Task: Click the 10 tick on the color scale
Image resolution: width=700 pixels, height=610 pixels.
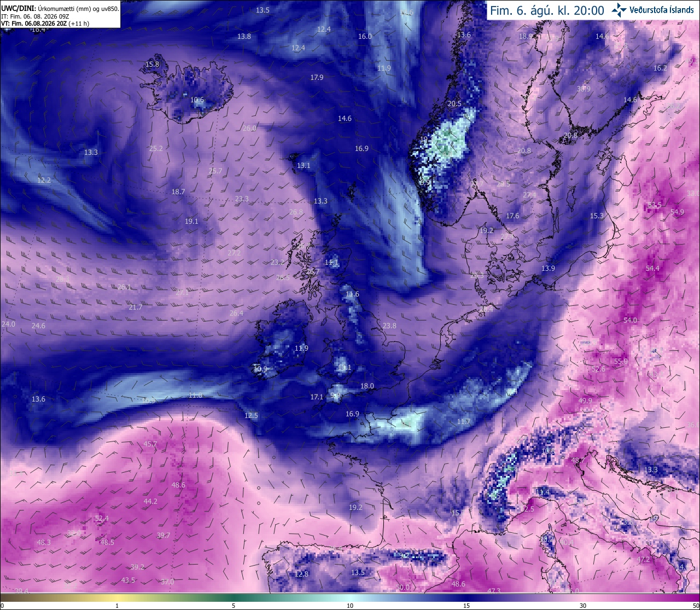Action: [350, 605]
